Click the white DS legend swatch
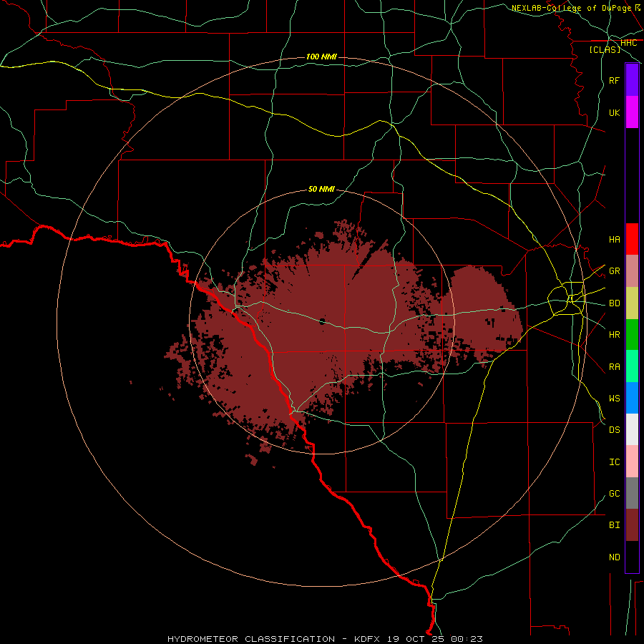This screenshot has width=644, height=644. (632, 429)
